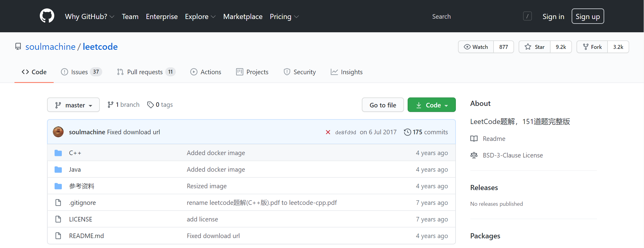
Task: Click the tags label icon
Action: 150,105
